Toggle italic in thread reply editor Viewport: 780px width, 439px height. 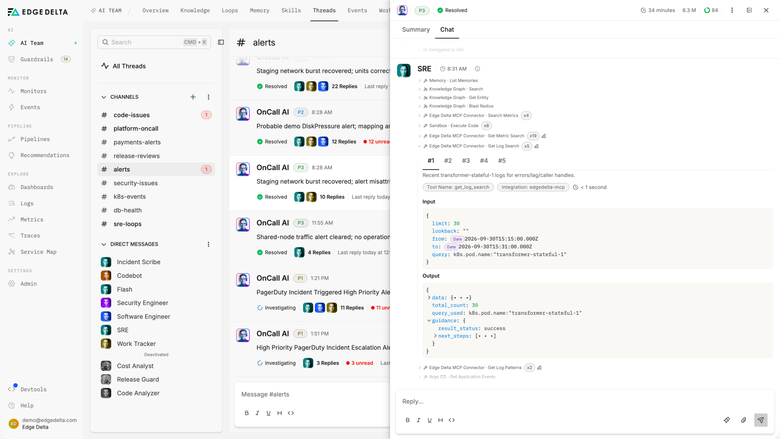(418, 420)
